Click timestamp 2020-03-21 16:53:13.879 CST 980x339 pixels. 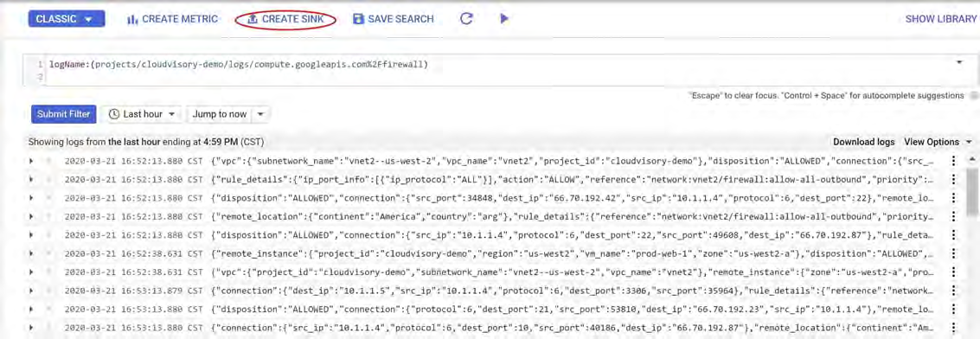pos(134,291)
